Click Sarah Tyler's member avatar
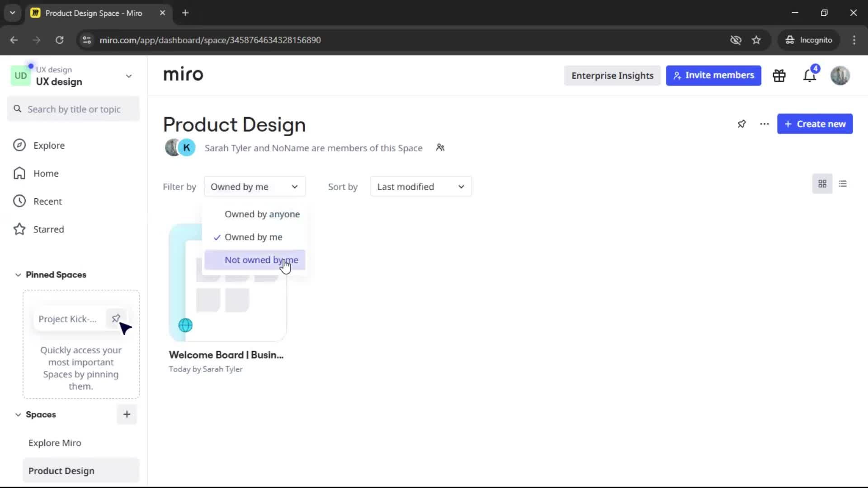The height and width of the screenshot is (488, 868). click(x=172, y=148)
